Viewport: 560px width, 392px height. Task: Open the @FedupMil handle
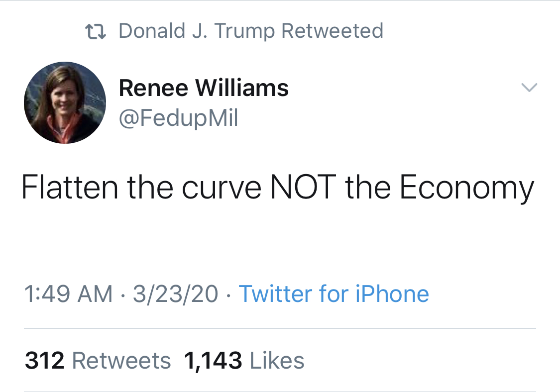click(178, 118)
